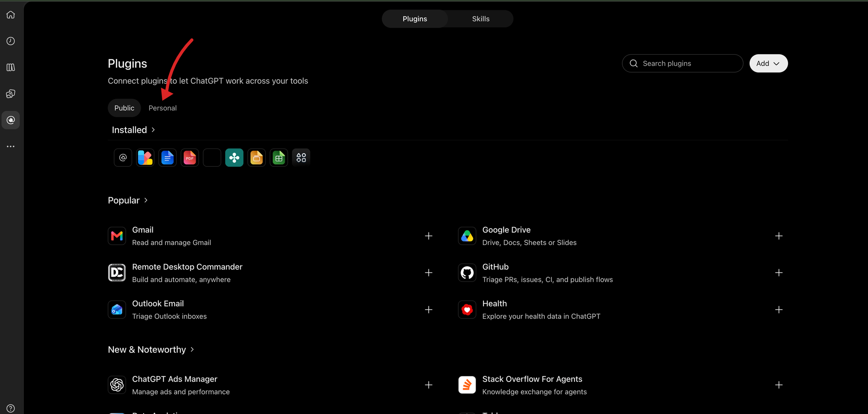Screen dimensions: 868x414
Task: Click 'Build and automate, anywhere' description
Action: tap(181, 279)
